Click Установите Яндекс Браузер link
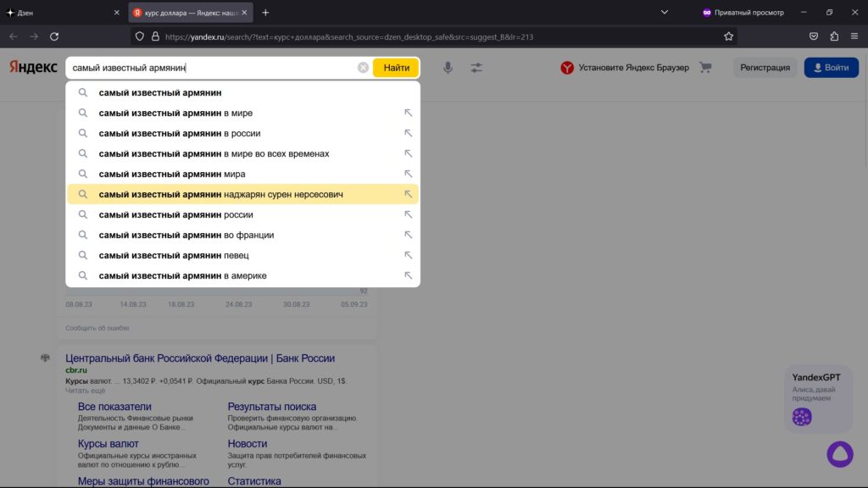The height and width of the screenshot is (488, 868). (x=633, y=68)
